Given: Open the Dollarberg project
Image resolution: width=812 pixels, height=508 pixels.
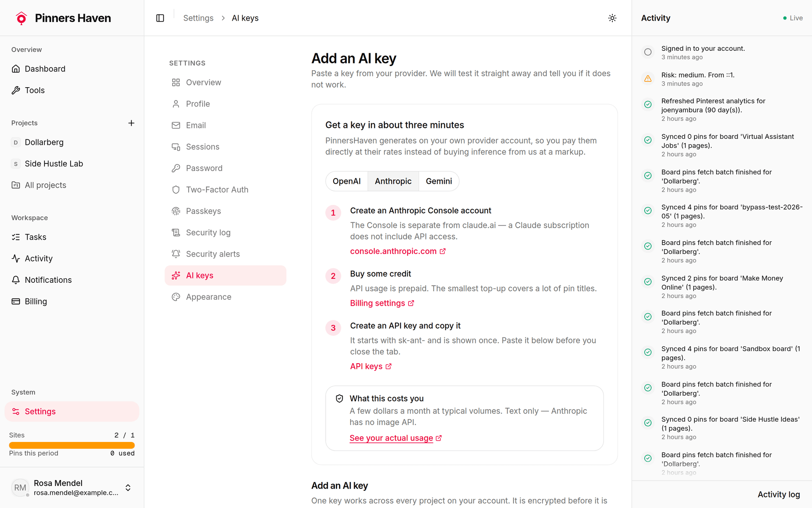Looking at the screenshot, I should [72, 142].
